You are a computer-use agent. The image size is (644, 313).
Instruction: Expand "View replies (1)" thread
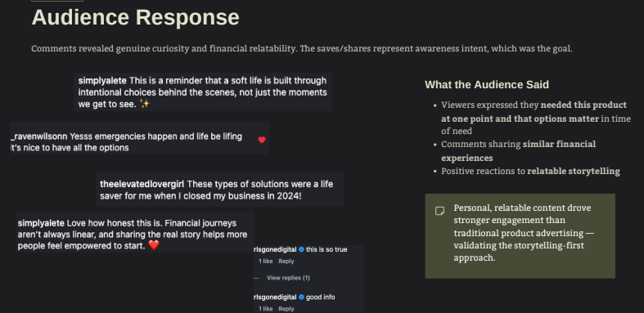coord(288,278)
